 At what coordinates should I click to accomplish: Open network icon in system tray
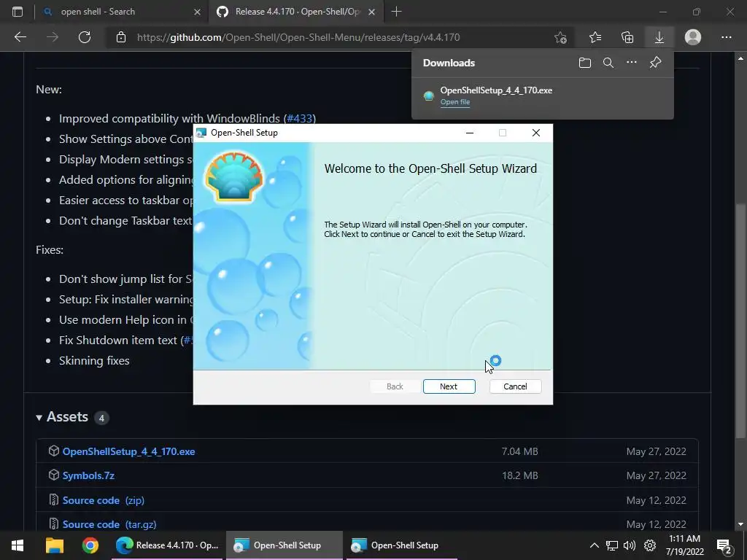[x=612, y=545]
